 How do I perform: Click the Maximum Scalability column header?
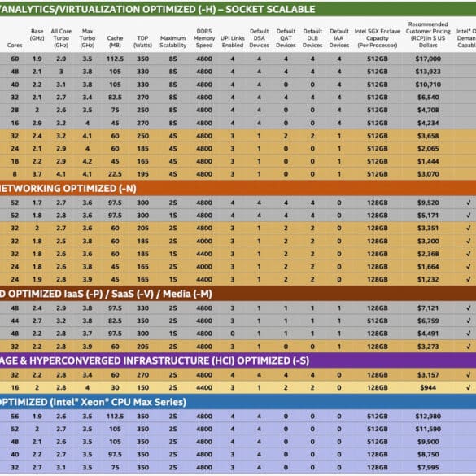click(172, 41)
